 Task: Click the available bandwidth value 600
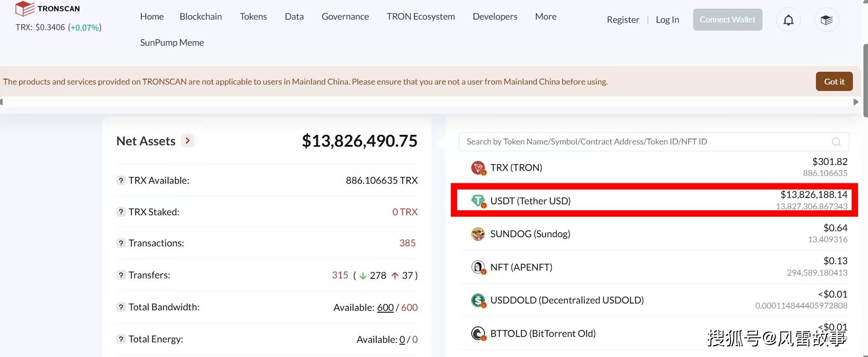coord(385,308)
